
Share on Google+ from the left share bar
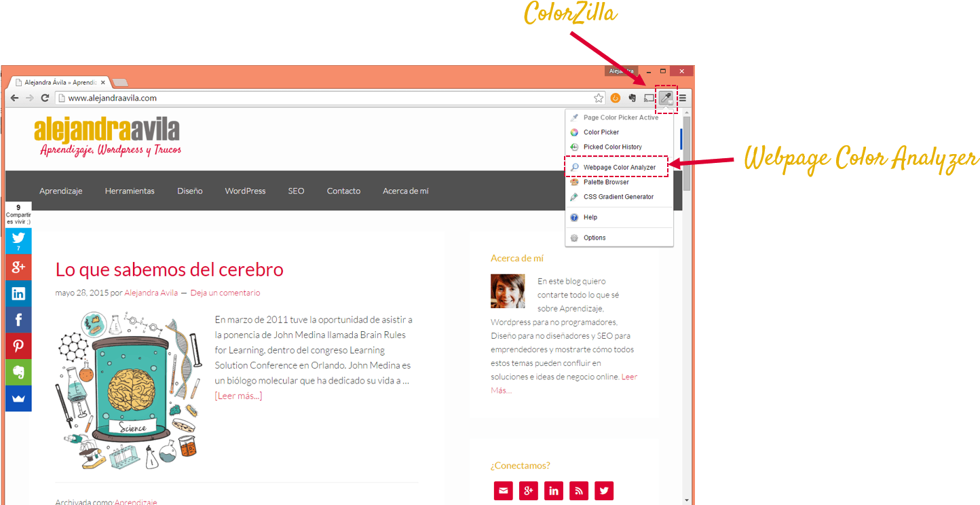[18, 267]
